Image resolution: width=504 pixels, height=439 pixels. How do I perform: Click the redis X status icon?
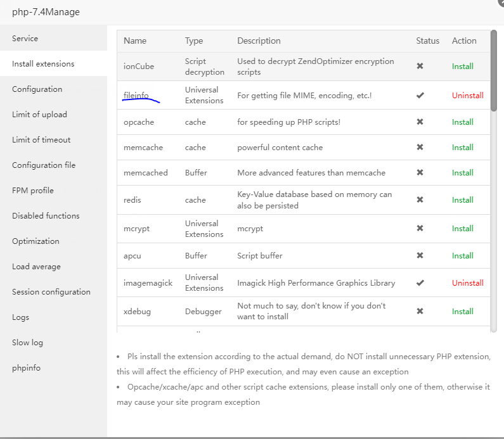click(420, 200)
